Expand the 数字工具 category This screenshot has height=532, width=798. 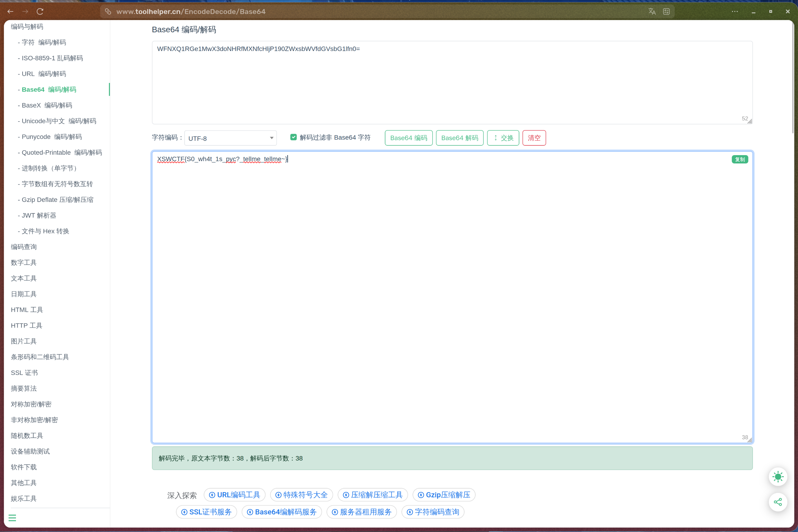(24, 262)
